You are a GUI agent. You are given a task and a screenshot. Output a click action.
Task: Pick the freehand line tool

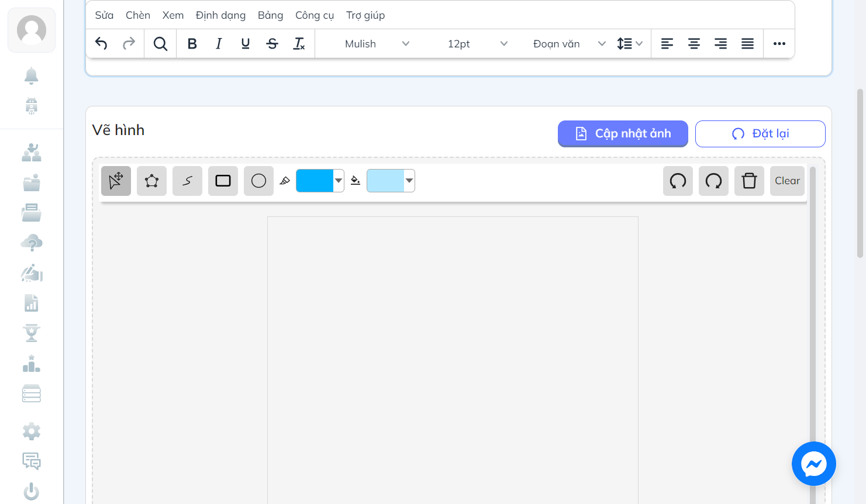coord(187,181)
